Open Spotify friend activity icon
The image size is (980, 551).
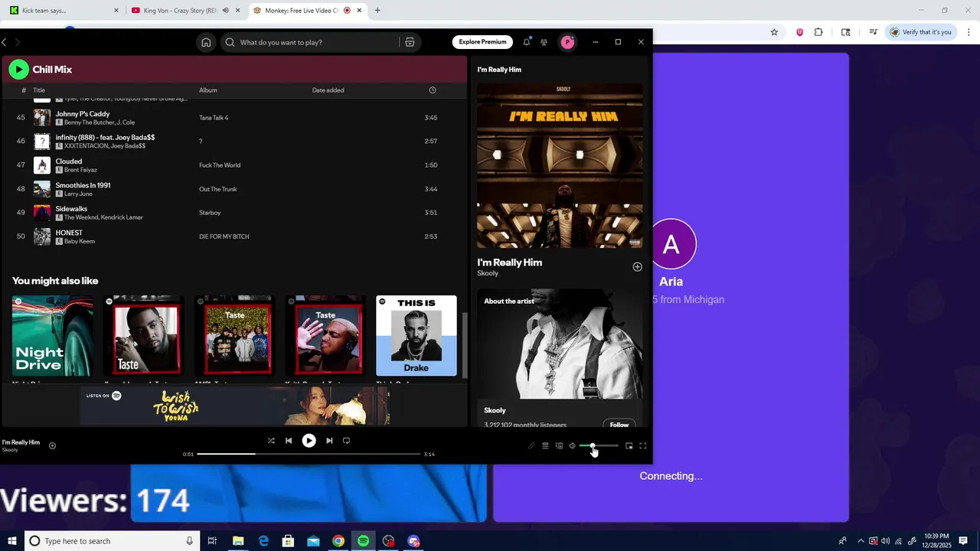click(544, 42)
